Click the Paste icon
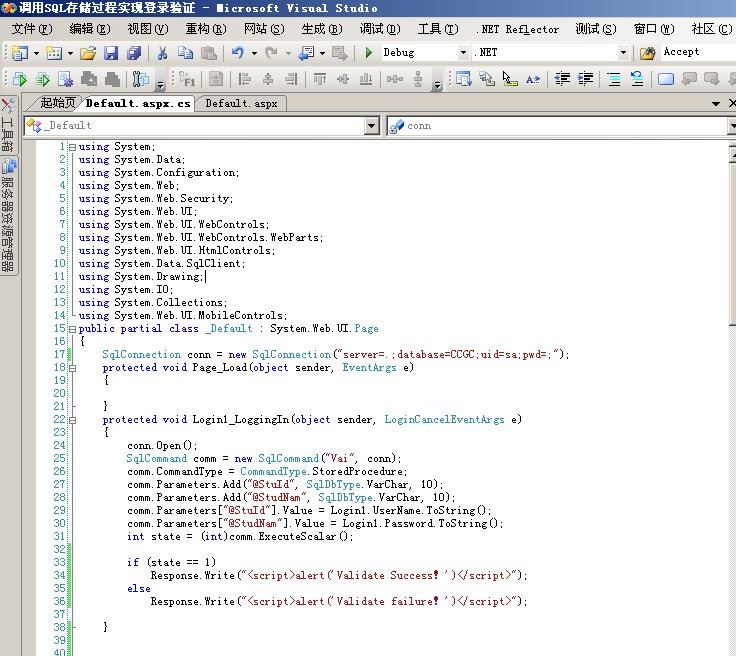 (x=209, y=53)
